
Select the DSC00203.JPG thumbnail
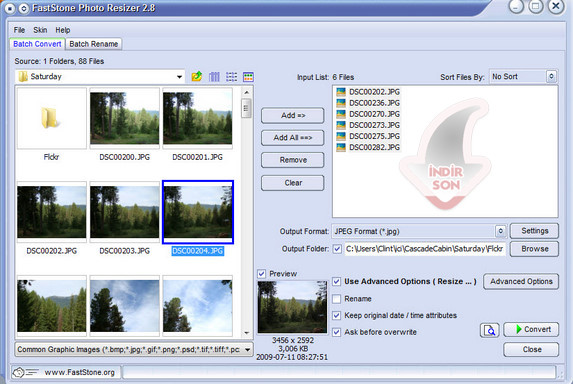(125, 212)
